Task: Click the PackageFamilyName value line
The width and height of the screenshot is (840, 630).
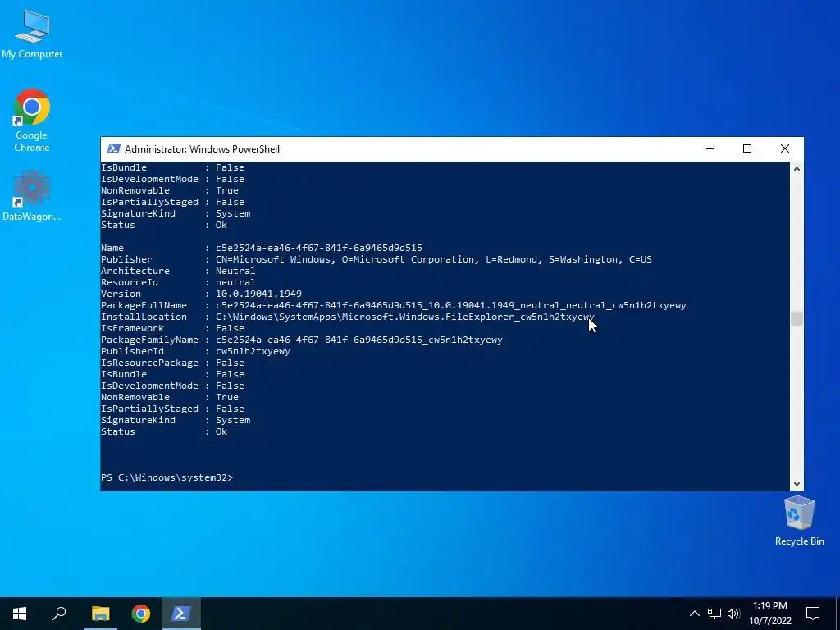Action: pyautogui.click(x=359, y=340)
